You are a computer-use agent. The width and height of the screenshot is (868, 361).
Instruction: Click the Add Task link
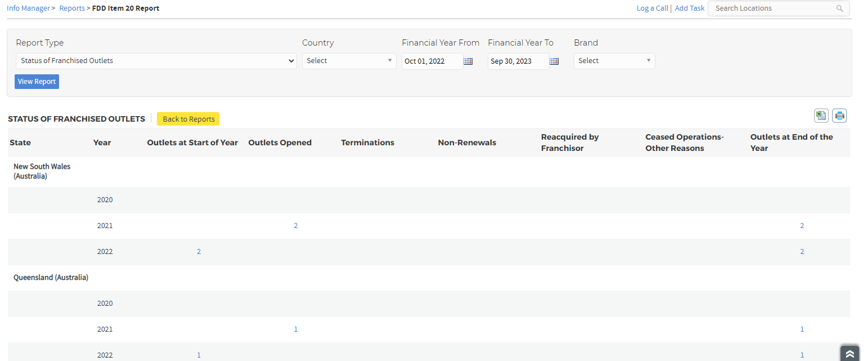[690, 8]
